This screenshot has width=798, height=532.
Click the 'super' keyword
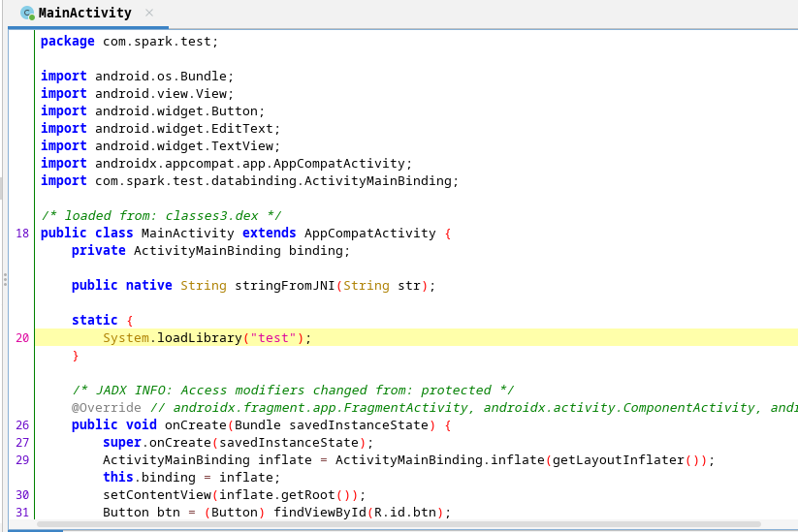pyautogui.click(x=122, y=443)
